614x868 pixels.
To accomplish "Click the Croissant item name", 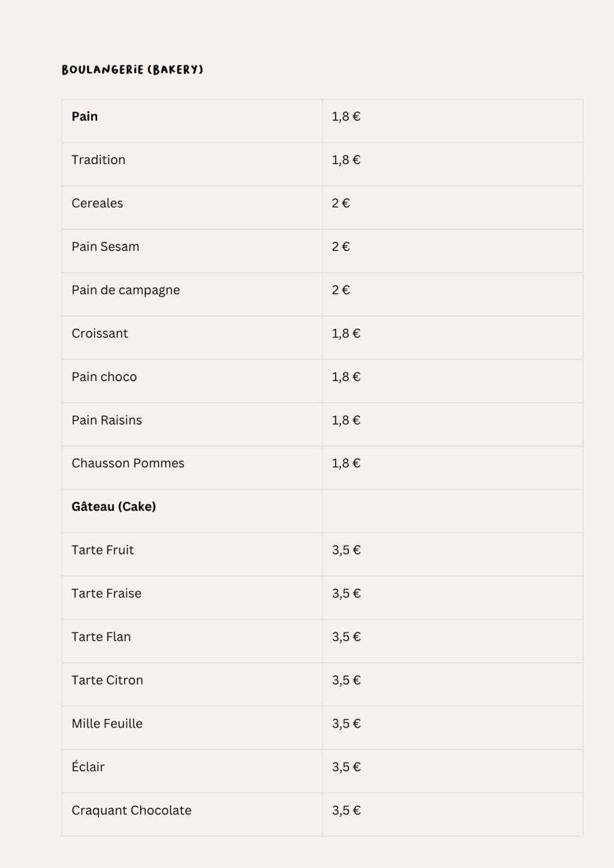I will tap(100, 333).
